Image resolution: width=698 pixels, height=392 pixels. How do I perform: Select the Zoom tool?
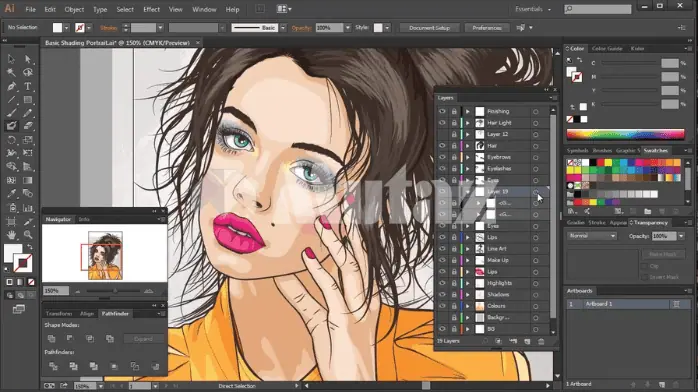(28, 234)
